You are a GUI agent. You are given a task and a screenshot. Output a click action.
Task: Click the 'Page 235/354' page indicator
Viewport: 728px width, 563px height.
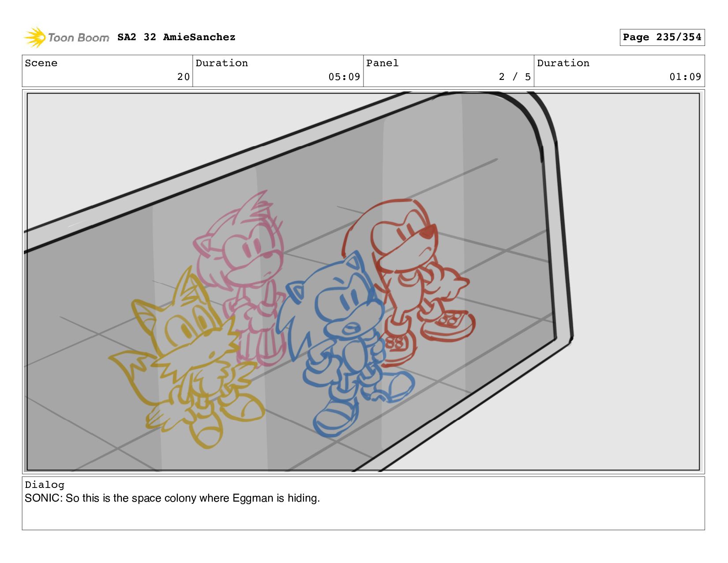(x=662, y=37)
